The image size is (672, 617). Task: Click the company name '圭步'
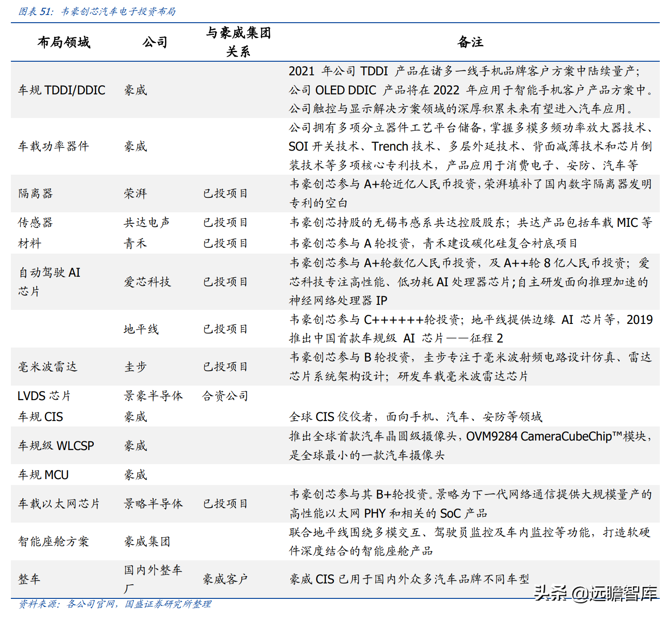point(136,367)
